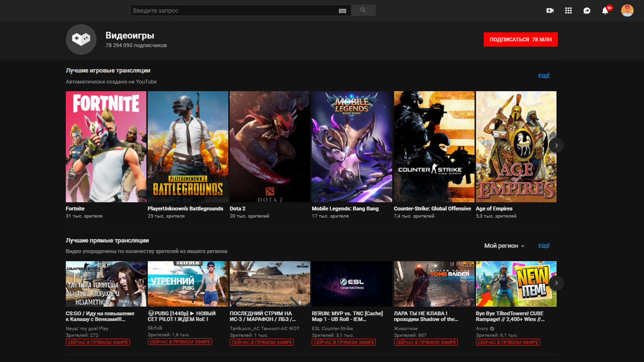Viewport: 644px width, 362px height.
Task: Open the Dota 2 game cover
Action: coord(270,147)
